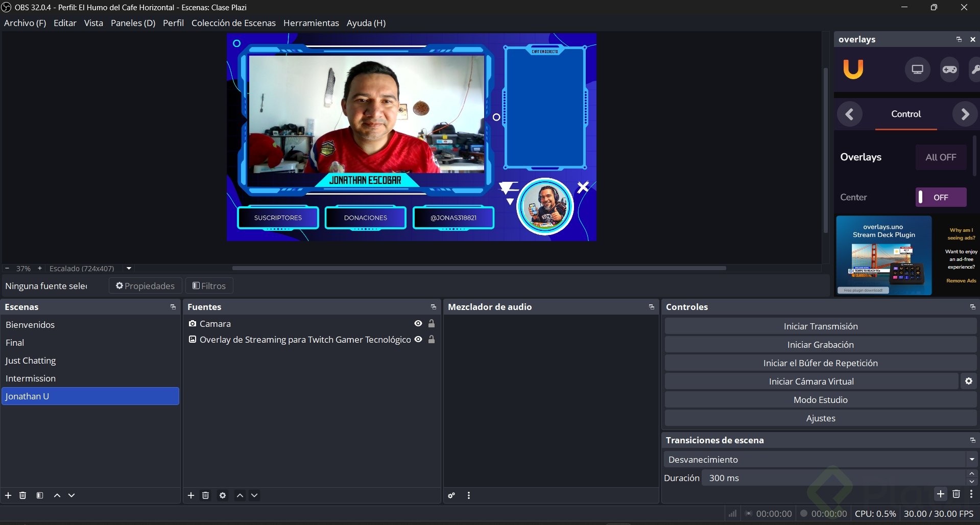Remove selected scene with trash icon
Image resolution: width=980 pixels, height=525 pixels.
pos(22,495)
